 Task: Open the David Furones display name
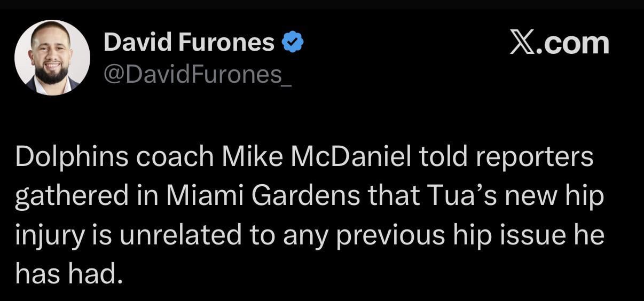coord(189,42)
